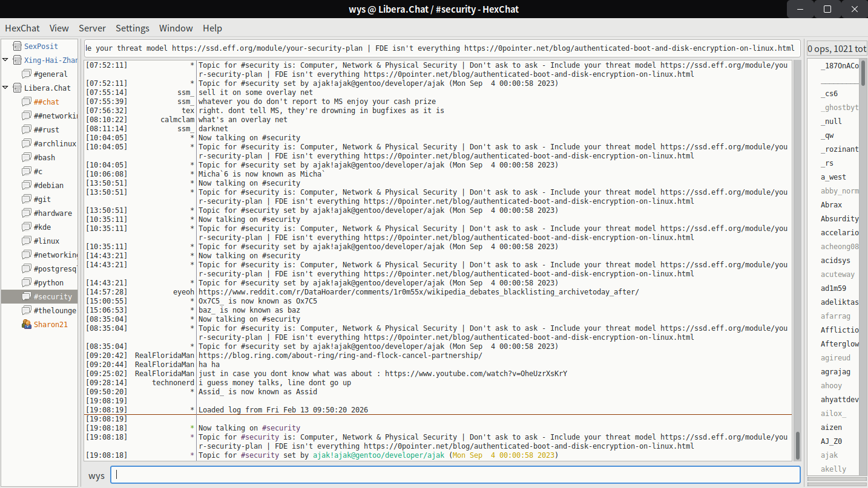Collapse the Xing-Hai-Zhan server tree

coord(5,60)
